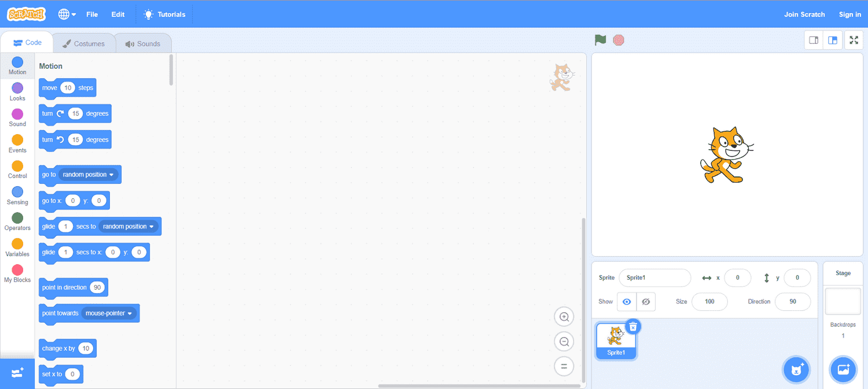This screenshot has width=868, height=389.
Task: Click the Choose a Sprite cat button
Action: click(796, 370)
